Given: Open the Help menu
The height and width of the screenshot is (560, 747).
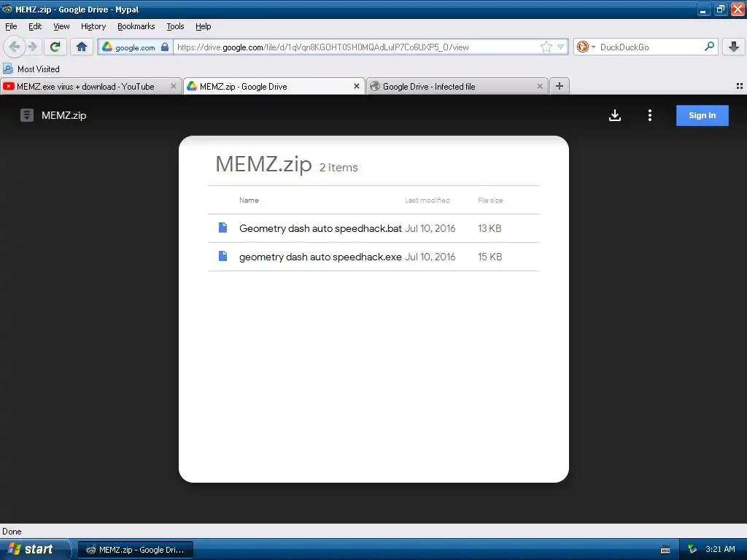Looking at the screenshot, I should [x=203, y=26].
